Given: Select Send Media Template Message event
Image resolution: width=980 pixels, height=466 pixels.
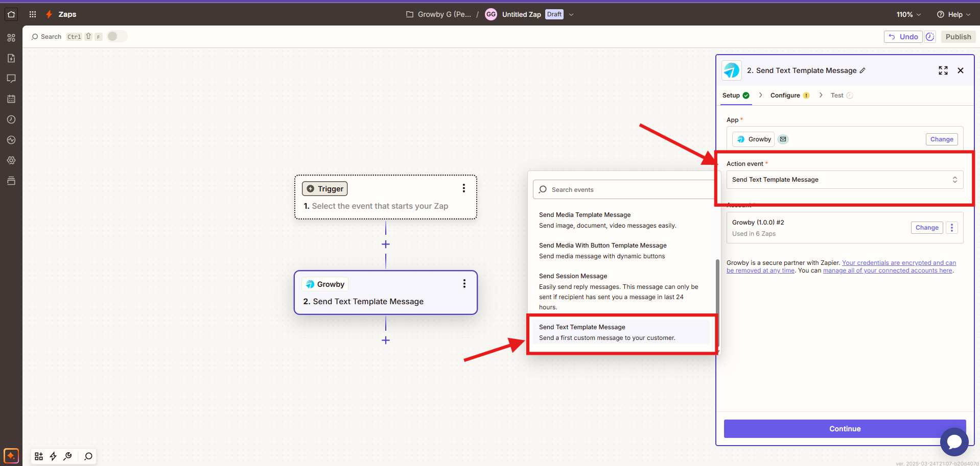Looking at the screenshot, I should (x=622, y=220).
